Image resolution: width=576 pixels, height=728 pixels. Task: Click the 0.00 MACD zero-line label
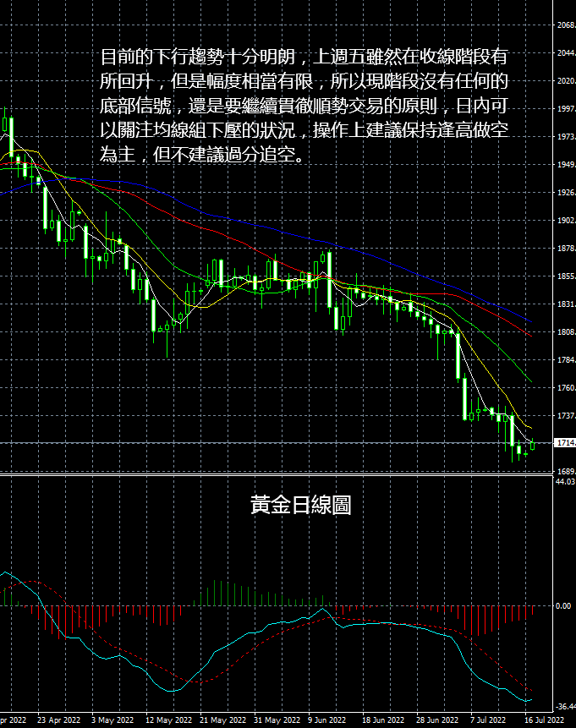[x=563, y=606]
